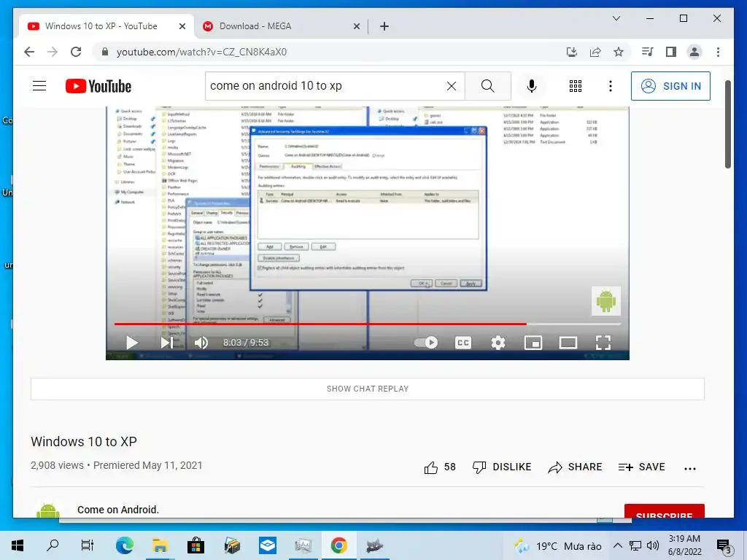
Task: Click the forward navigation arrow
Action: [52, 52]
